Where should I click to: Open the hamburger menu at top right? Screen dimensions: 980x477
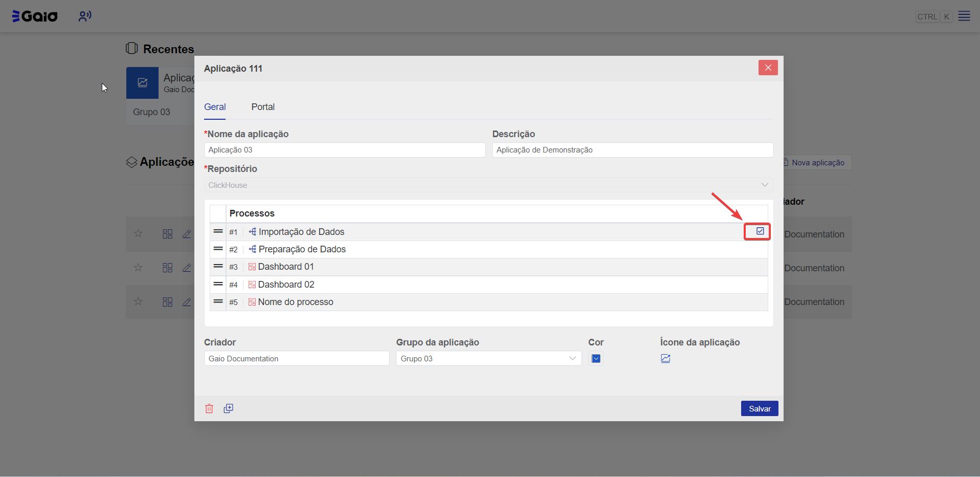(x=964, y=16)
